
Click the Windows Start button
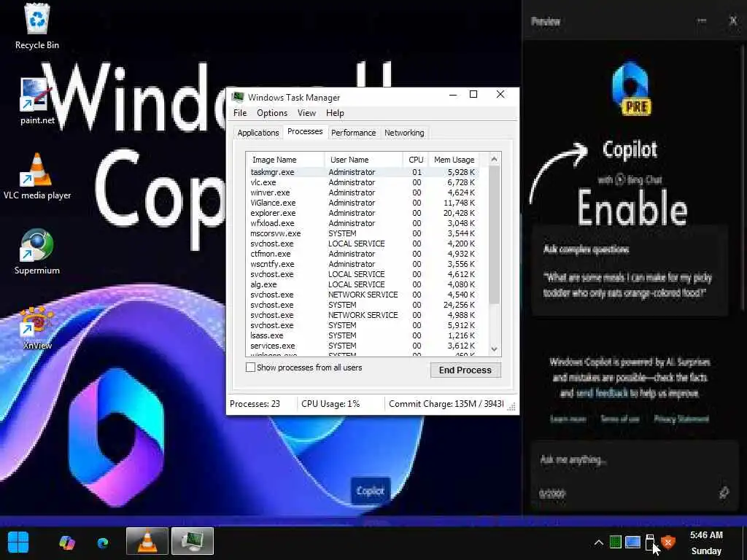pyautogui.click(x=18, y=542)
